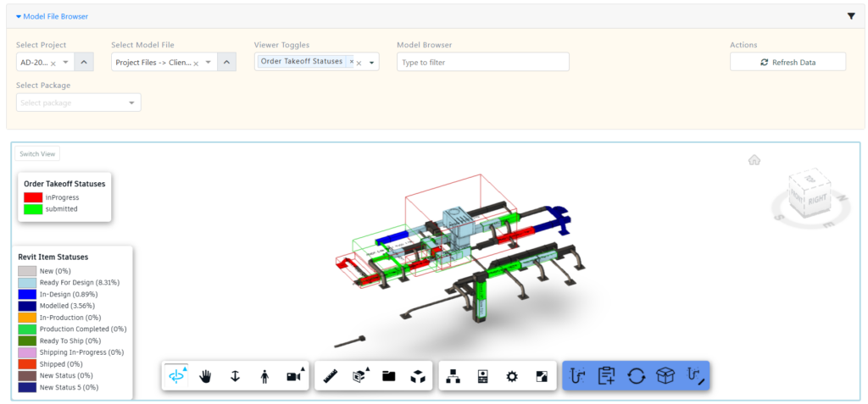
Task: Select the Pan hand tool
Action: pyautogui.click(x=205, y=376)
